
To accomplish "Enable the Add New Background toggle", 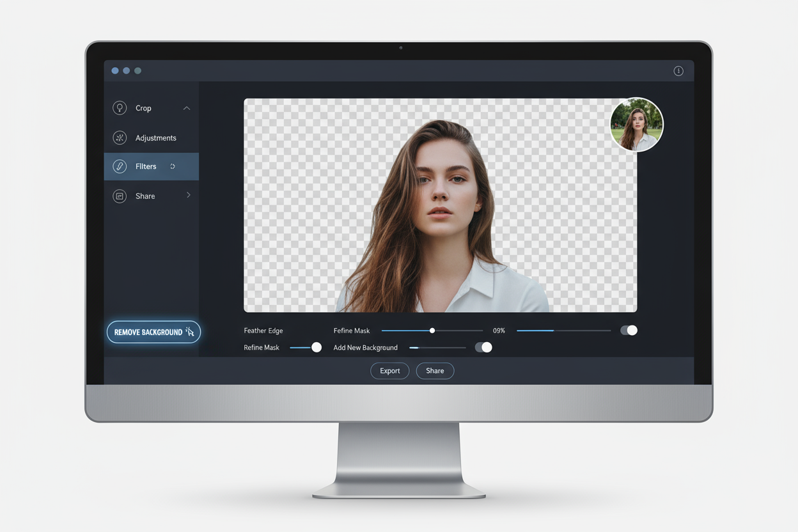I will click(483, 347).
